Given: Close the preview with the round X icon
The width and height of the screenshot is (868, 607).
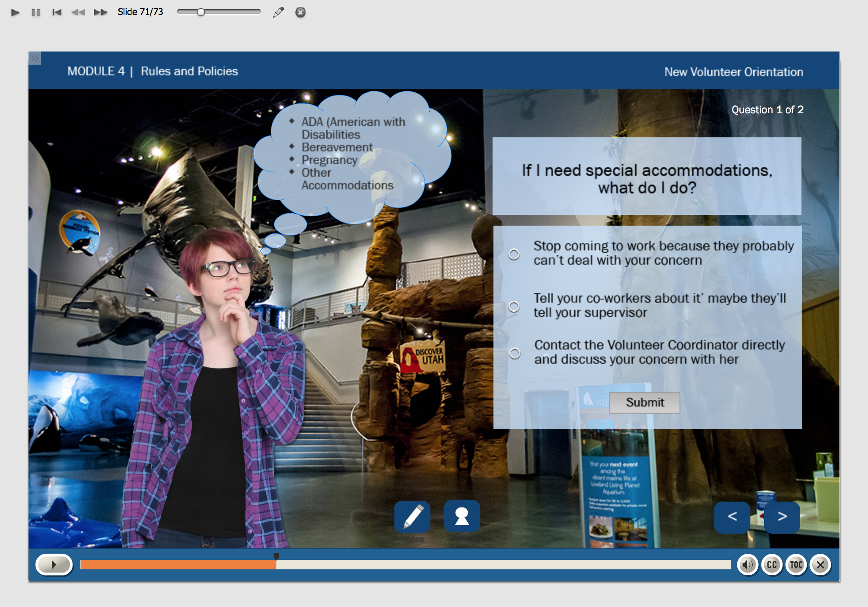Looking at the screenshot, I should pyautogui.click(x=301, y=13).
